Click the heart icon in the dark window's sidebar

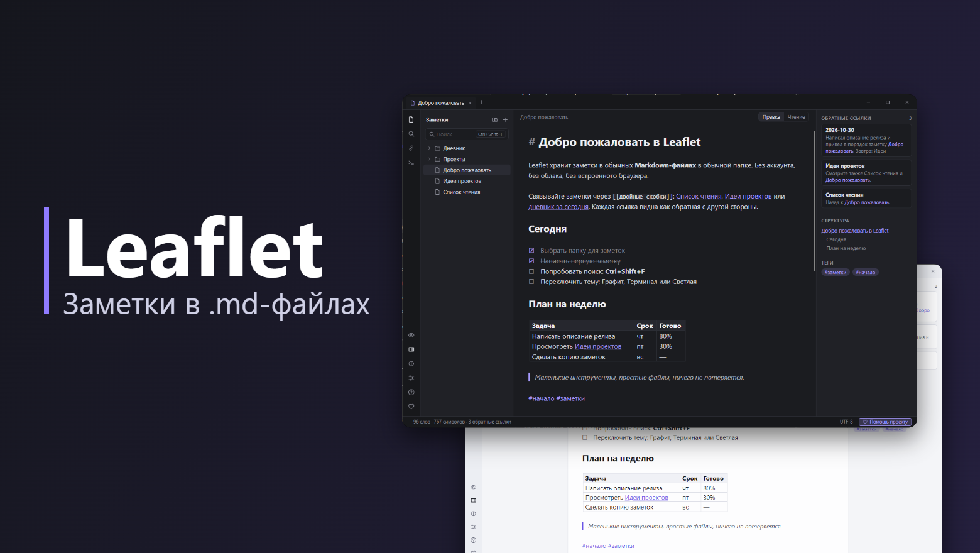411,407
